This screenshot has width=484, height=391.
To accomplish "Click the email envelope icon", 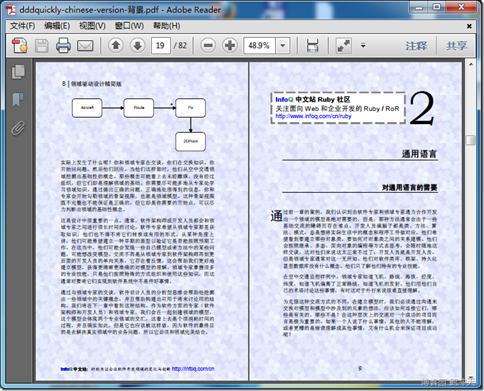I will click(85, 46).
